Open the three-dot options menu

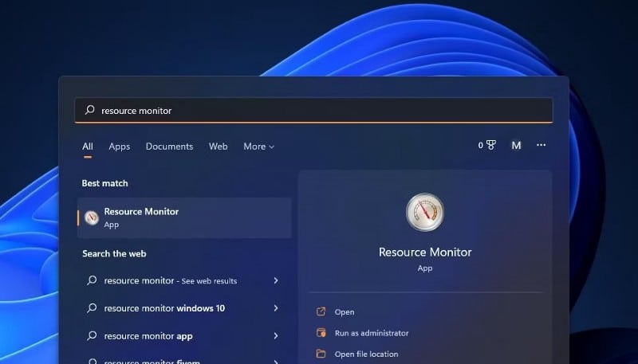pyautogui.click(x=541, y=145)
